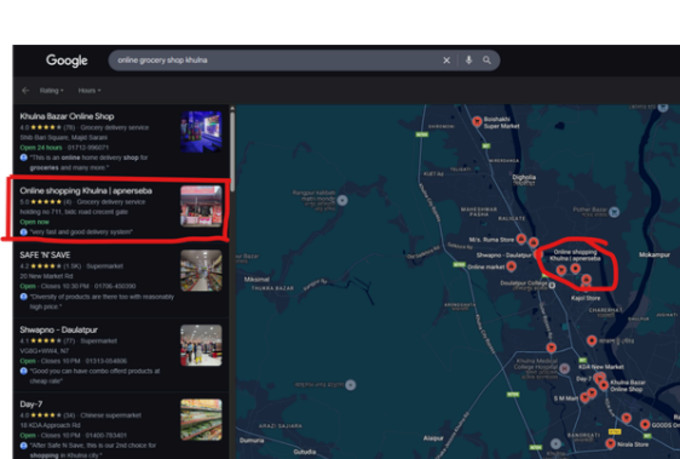Click the Khulna Medical College Hospital marker
The width and height of the screenshot is (680, 459).
point(564,368)
